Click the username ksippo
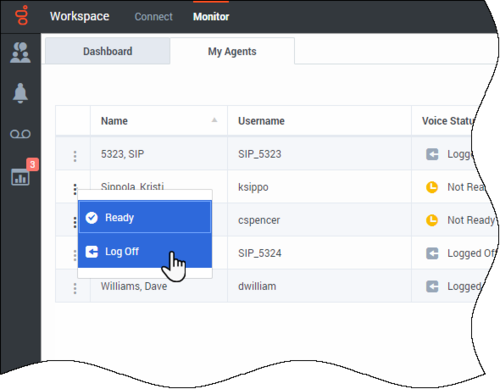This screenshot has height=389, width=500. (253, 187)
